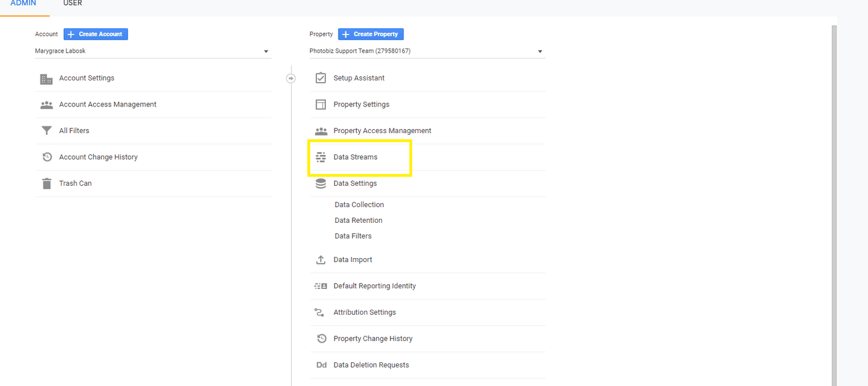Open the Account selector dropdown
This screenshot has width=868, height=386.
coord(266,51)
